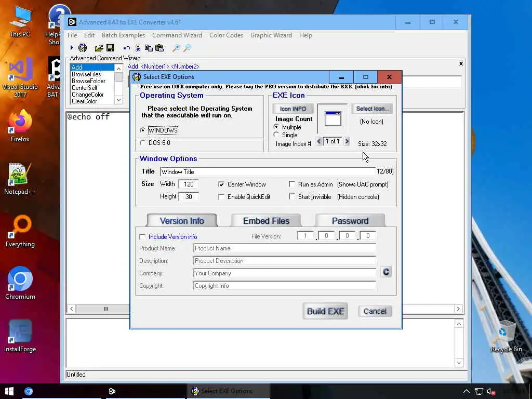532x399 pixels.
Task: Open the Recycle Bin desktop icon
Action: (x=506, y=336)
